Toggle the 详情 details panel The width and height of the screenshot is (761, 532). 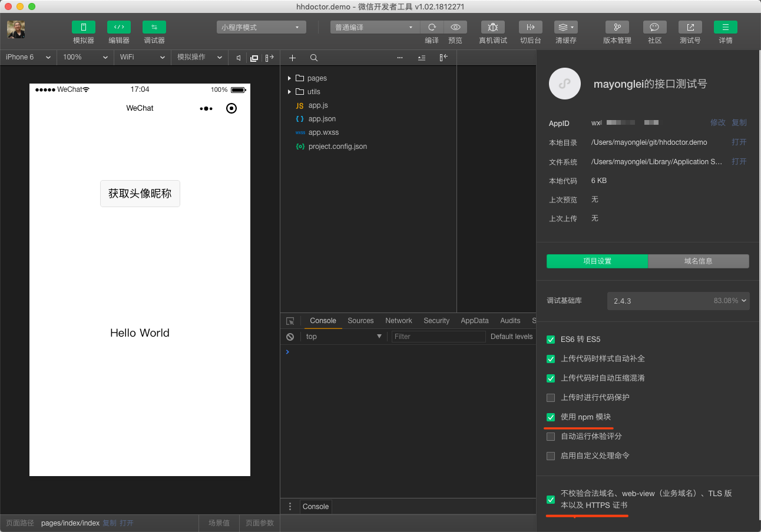726,27
